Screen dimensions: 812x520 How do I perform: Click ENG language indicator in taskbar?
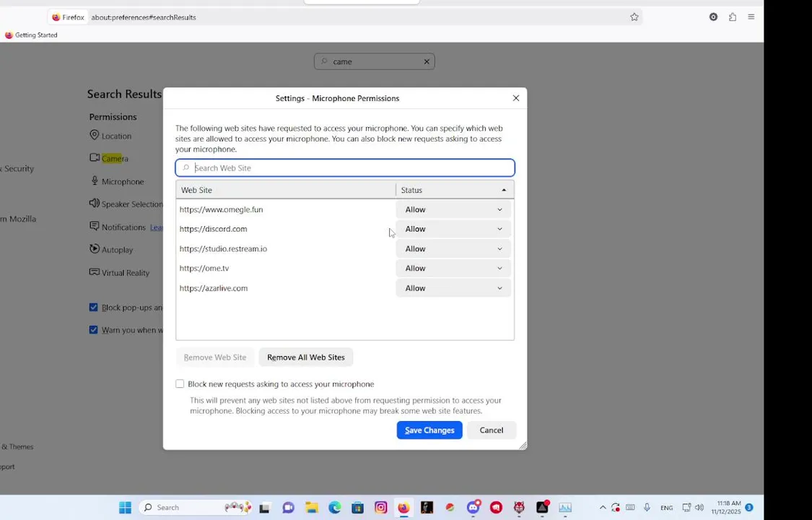tap(667, 508)
